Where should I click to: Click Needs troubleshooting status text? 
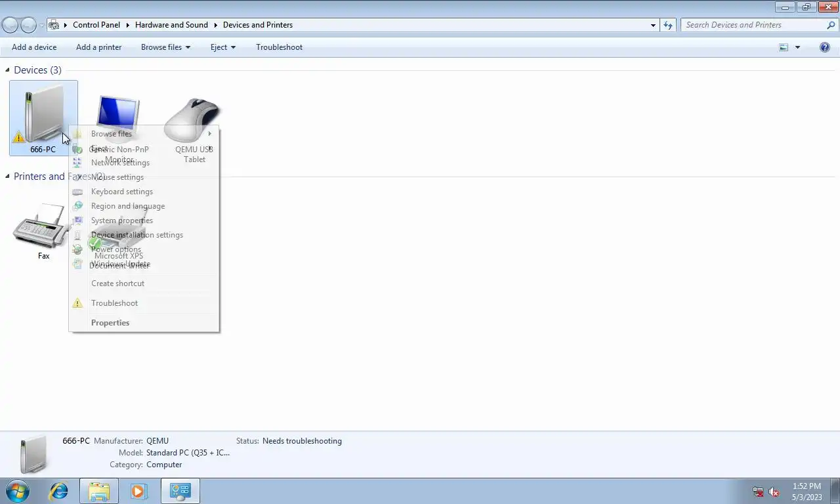(302, 441)
